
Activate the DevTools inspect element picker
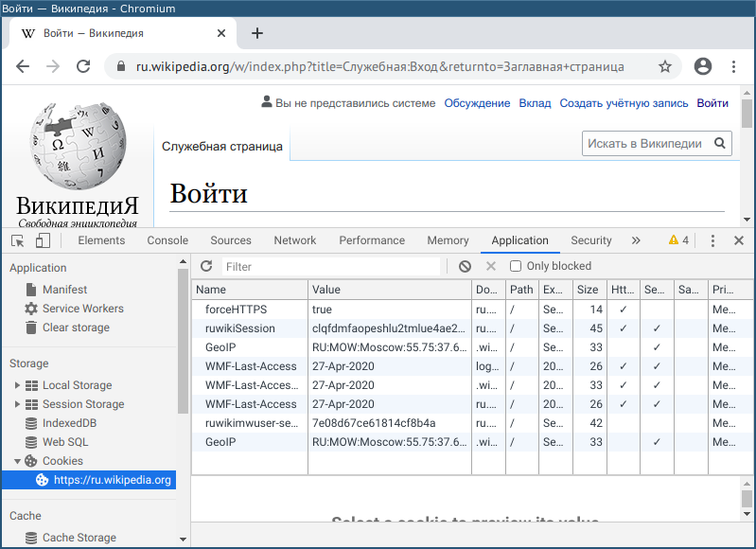tap(18, 240)
